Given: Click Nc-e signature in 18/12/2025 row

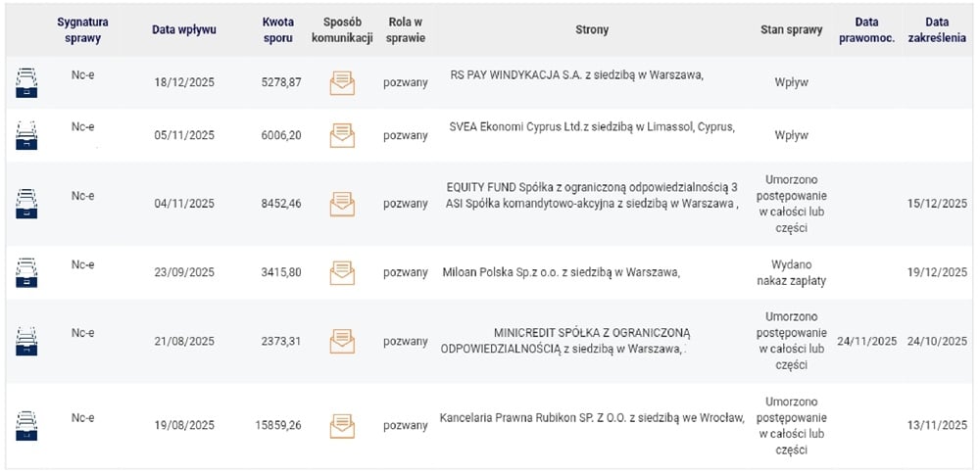Looking at the screenshot, I should coord(83,72).
